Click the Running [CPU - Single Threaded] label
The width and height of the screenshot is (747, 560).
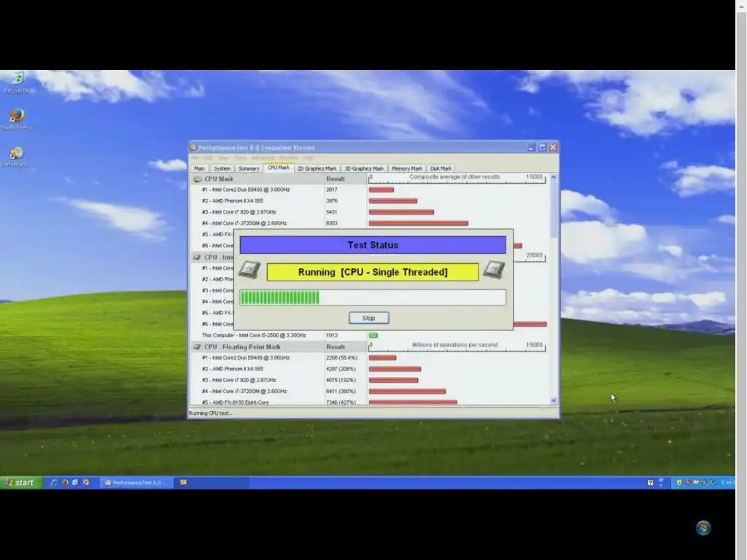click(373, 273)
